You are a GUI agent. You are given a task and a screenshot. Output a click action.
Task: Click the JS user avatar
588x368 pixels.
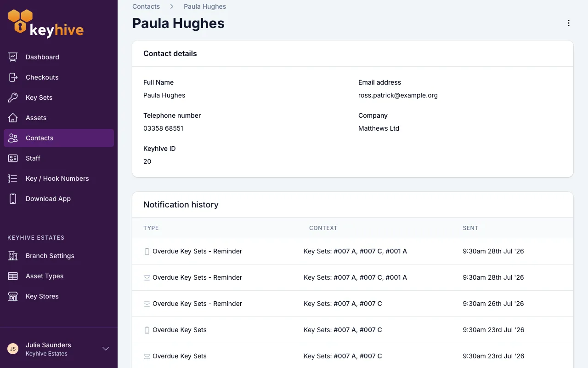click(13, 349)
